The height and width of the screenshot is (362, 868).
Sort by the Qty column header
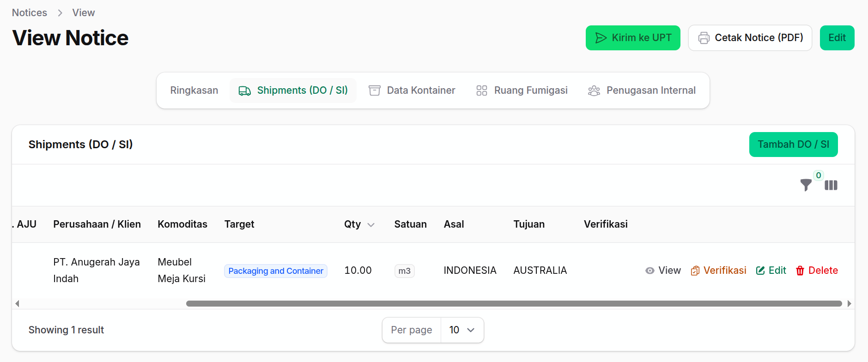(x=359, y=224)
